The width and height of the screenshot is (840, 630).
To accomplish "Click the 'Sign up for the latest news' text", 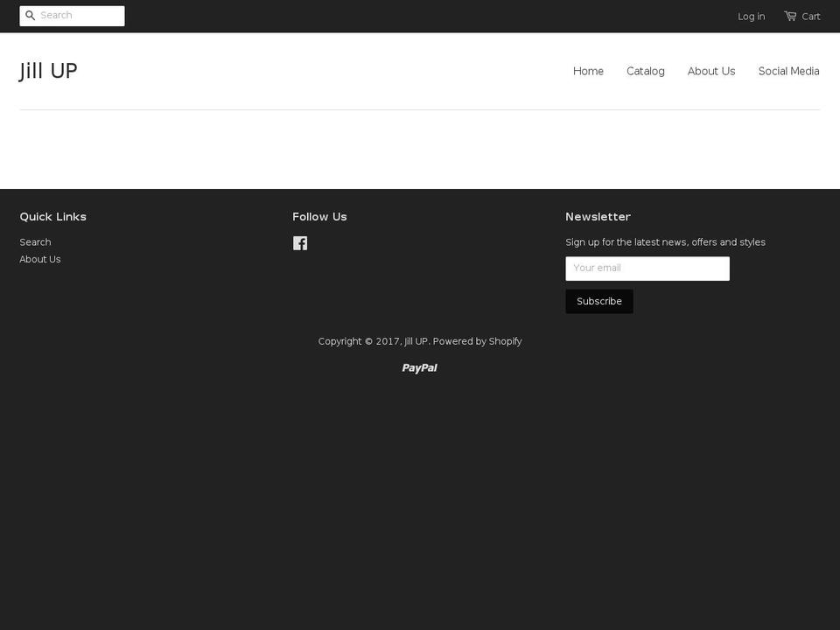I will point(665,242).
